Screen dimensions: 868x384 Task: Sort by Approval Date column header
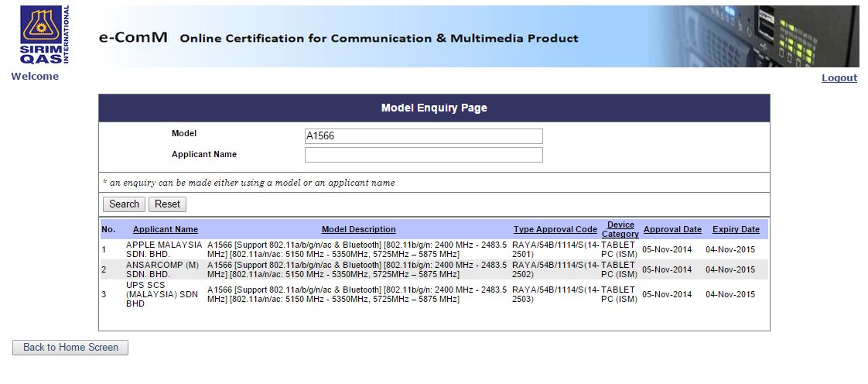tap(672, 229)
